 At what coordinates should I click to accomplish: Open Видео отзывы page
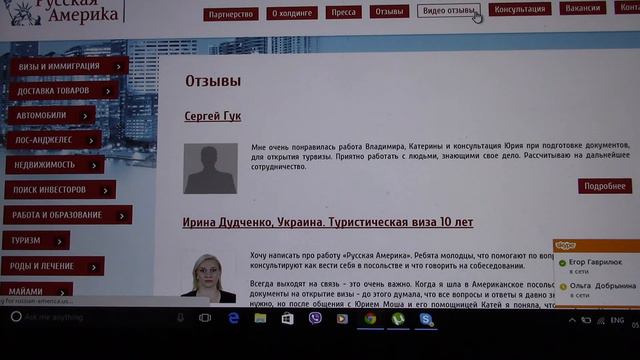(448, 10)
